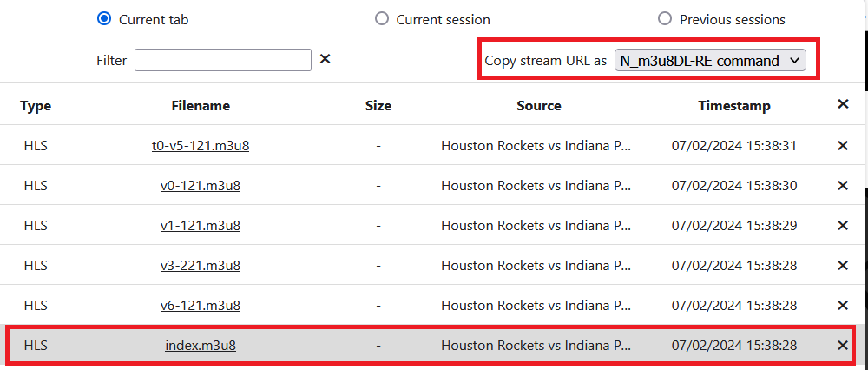This screenshot has width=868, height=370.
Task: Delete the v0-121.m3u8 entry
Action: coord(842,186)
